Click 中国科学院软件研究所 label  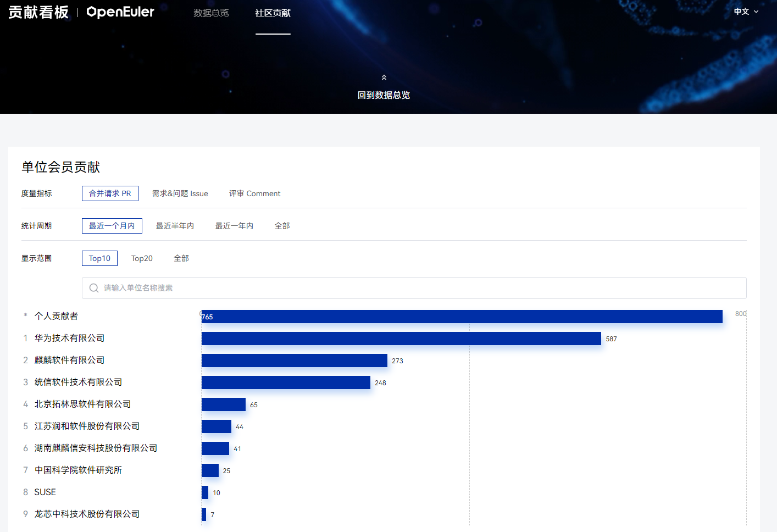point(78,470)
